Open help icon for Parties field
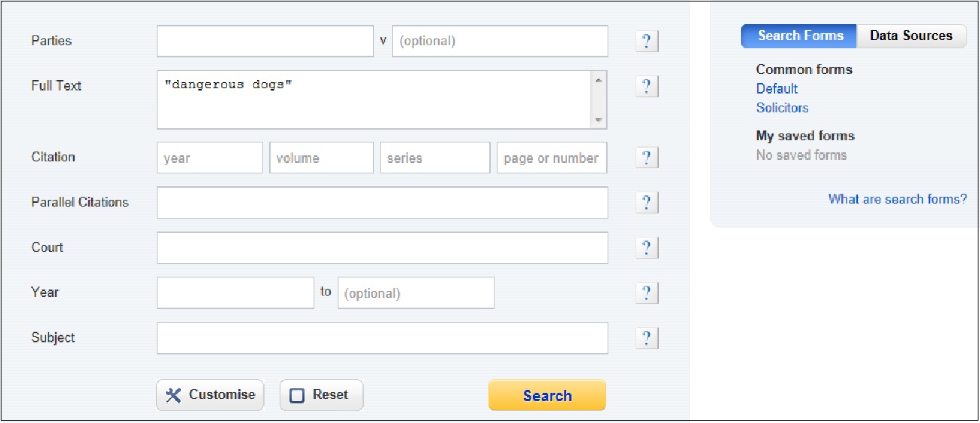This screenshot has width=980, height=423. 647,41
